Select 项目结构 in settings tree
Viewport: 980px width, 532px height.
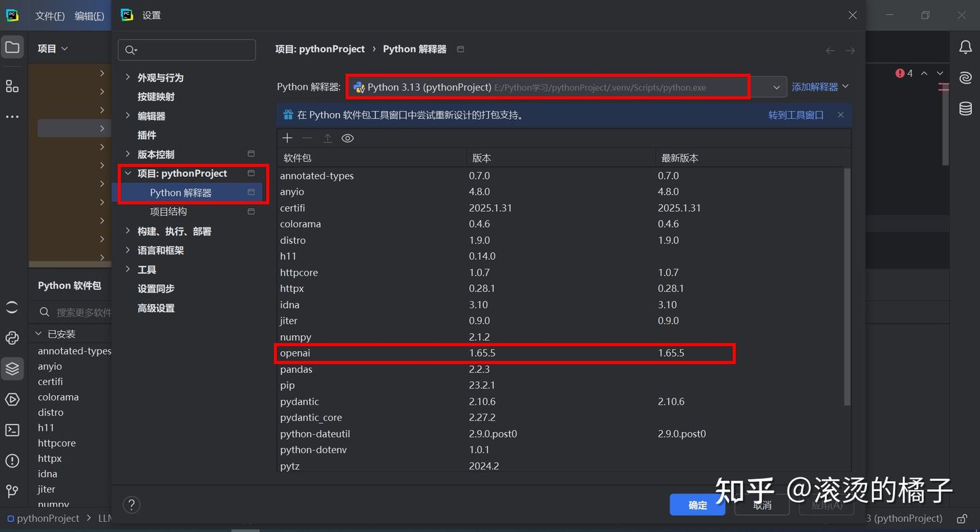(168, 212)
